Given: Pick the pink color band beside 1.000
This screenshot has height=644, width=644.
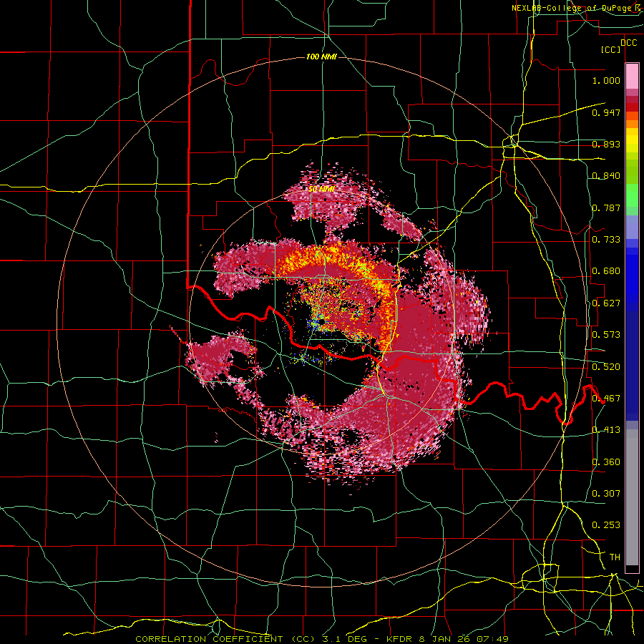Looking at the screenshot, I should pyautogui.click(x=632, y=77).
